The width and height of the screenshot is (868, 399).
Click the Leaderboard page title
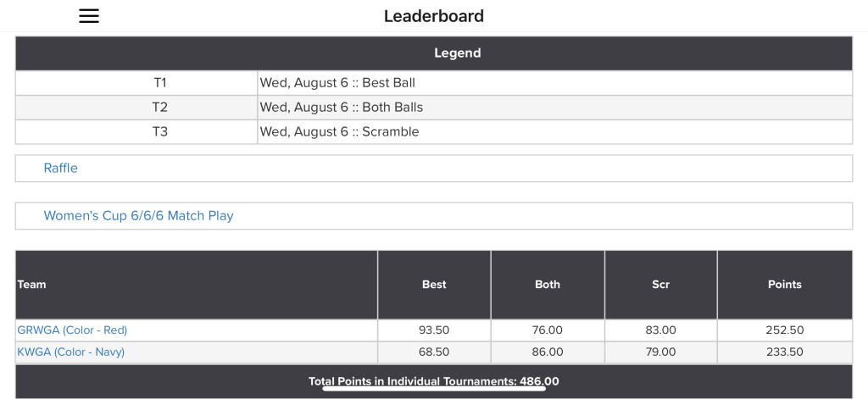434,16
